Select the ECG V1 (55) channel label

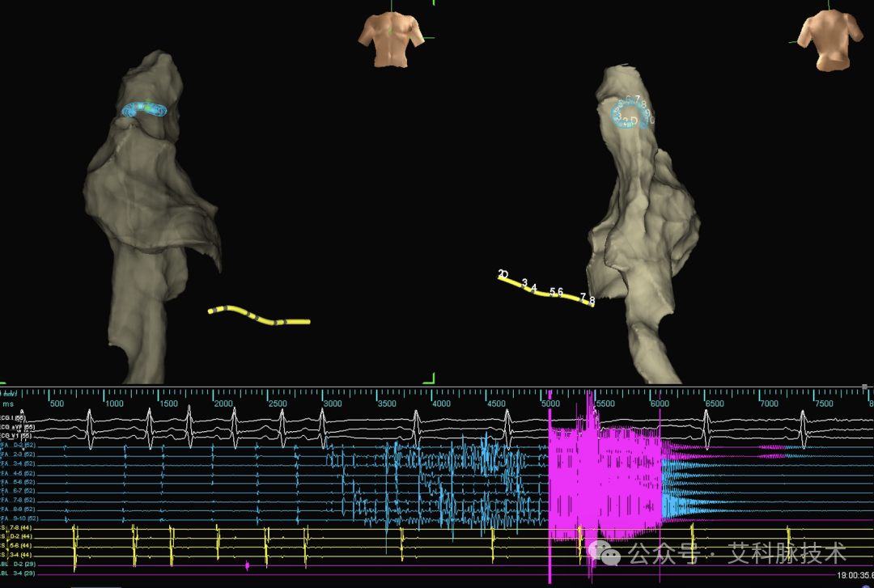click(15, 436)
